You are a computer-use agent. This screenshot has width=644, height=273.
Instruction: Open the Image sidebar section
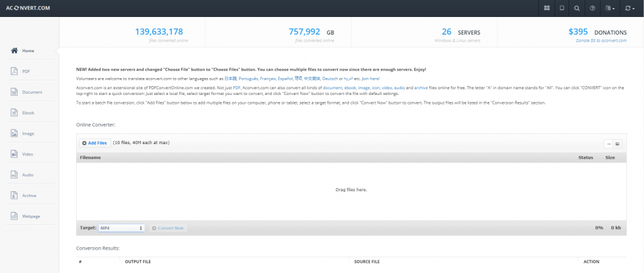coord(30,134)
